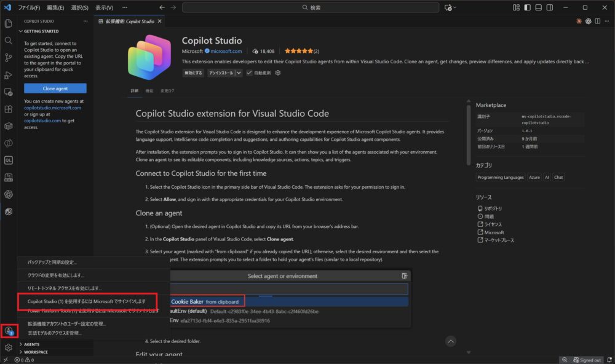
Task: Open the Extensions view in activity bar
Action: click(x=9, y=109)
